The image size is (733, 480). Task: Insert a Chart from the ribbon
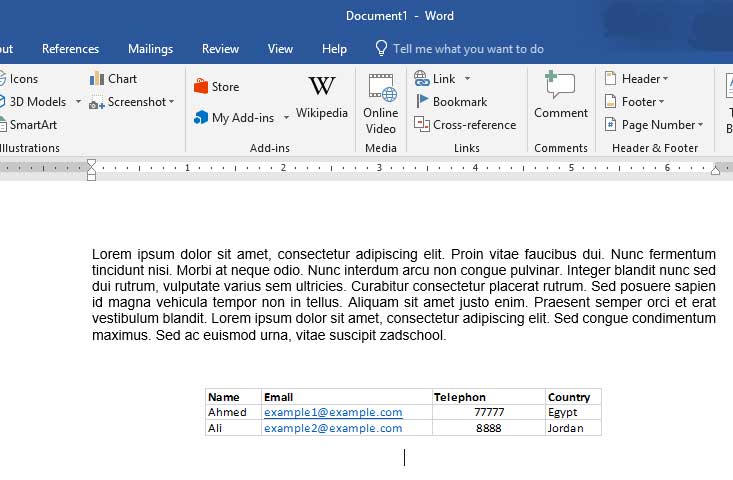[x=114, y=79]
